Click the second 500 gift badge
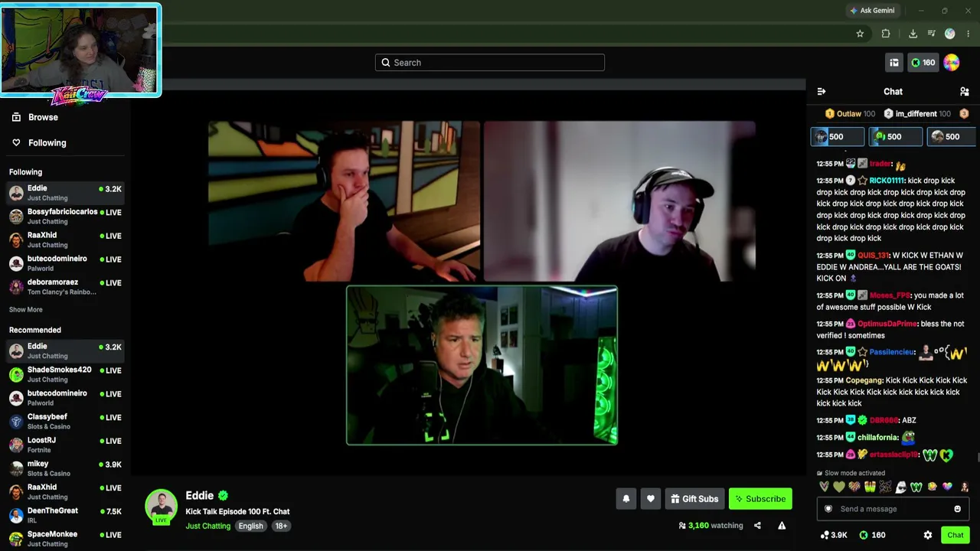980x551 pixels. [896, 137]
